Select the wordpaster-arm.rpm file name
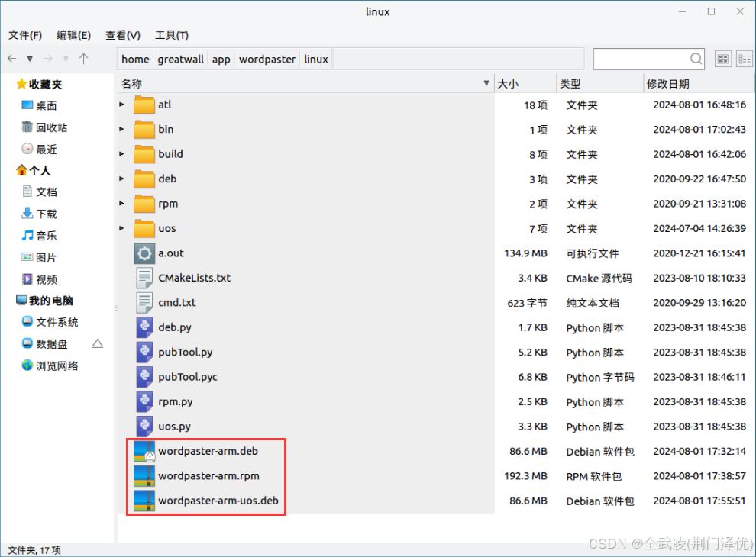756x557 pixels. tap(208, 476)
